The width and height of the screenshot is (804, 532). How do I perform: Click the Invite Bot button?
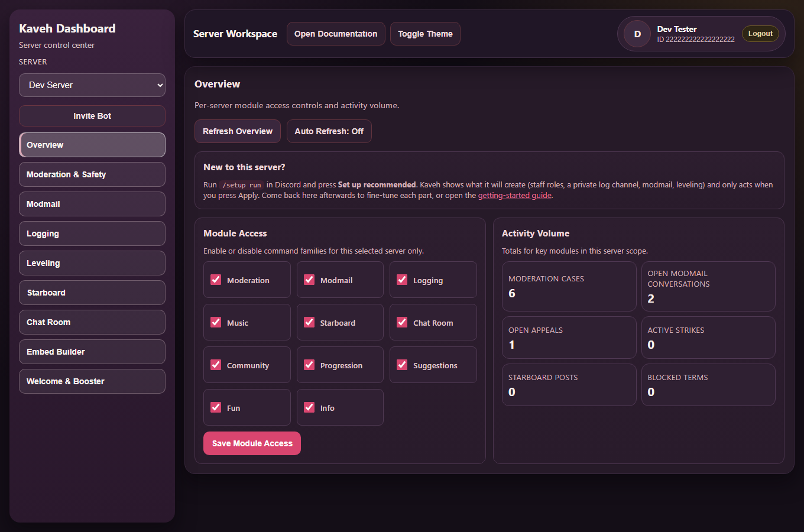point(92,116)
